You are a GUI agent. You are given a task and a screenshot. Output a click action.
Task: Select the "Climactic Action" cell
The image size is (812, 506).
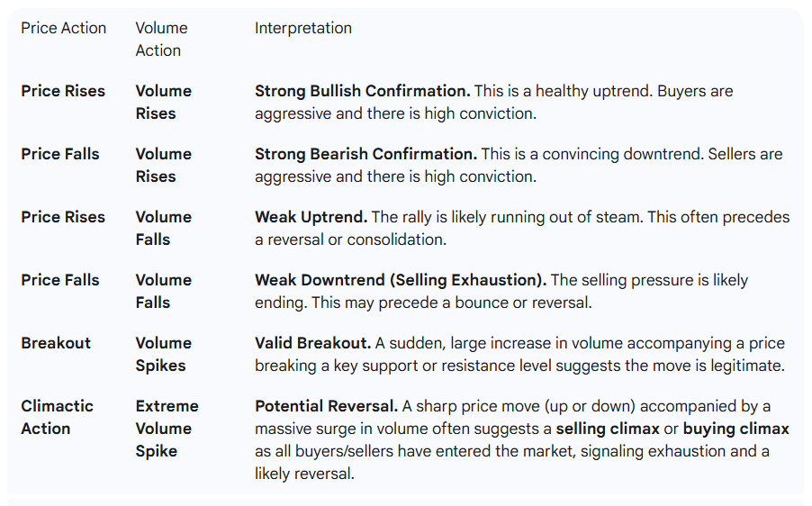(57, 417)
